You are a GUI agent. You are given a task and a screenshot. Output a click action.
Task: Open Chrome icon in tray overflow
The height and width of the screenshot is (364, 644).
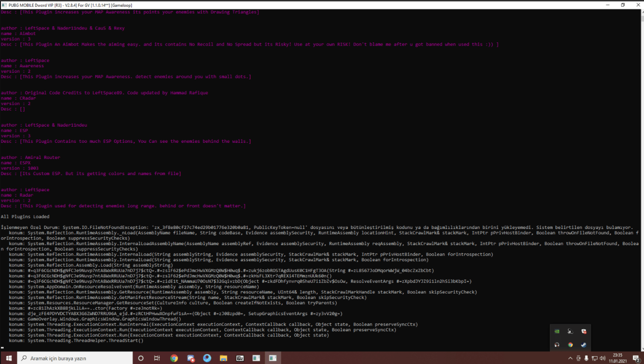(570, 344)
